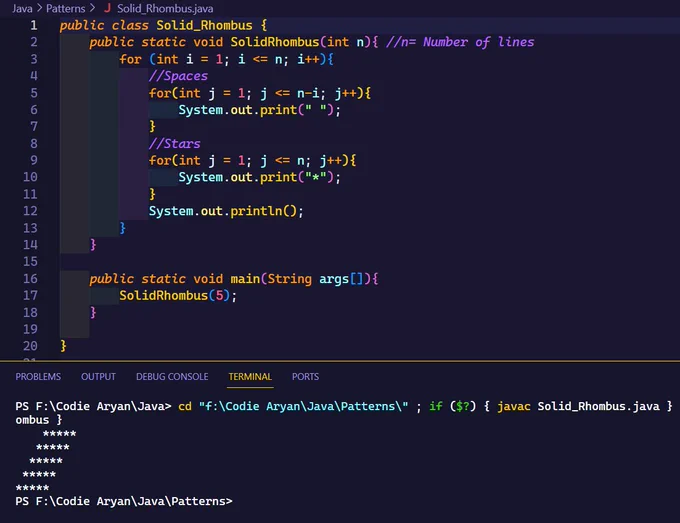Viewport: 680px width, 523px height.
Task: Click the comment '//n= Number of lines'
Action: (460, 42)
